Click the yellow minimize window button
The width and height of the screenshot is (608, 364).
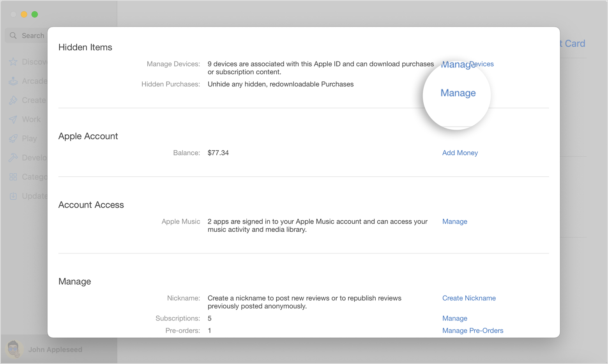[x=24, y=14]
